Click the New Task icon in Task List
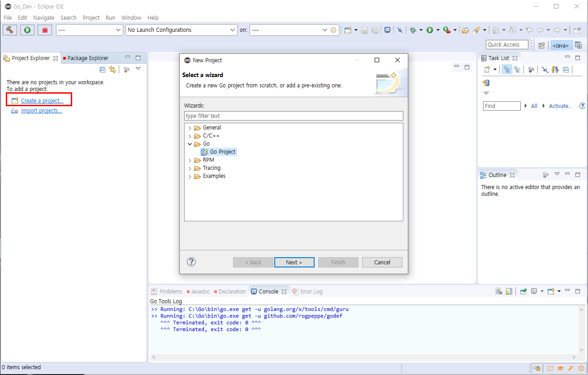 (488, 69)
